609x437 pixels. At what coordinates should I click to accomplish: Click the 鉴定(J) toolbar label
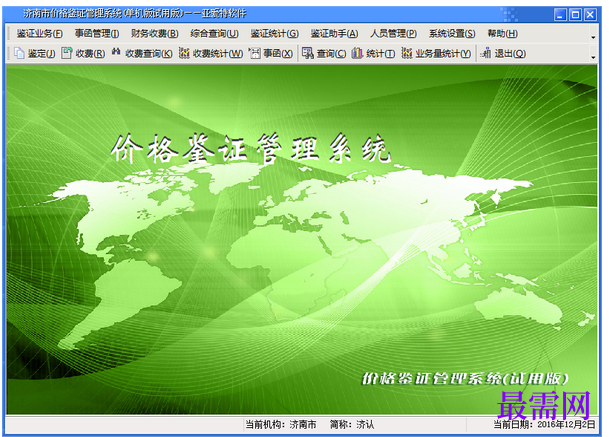[42, 54]
